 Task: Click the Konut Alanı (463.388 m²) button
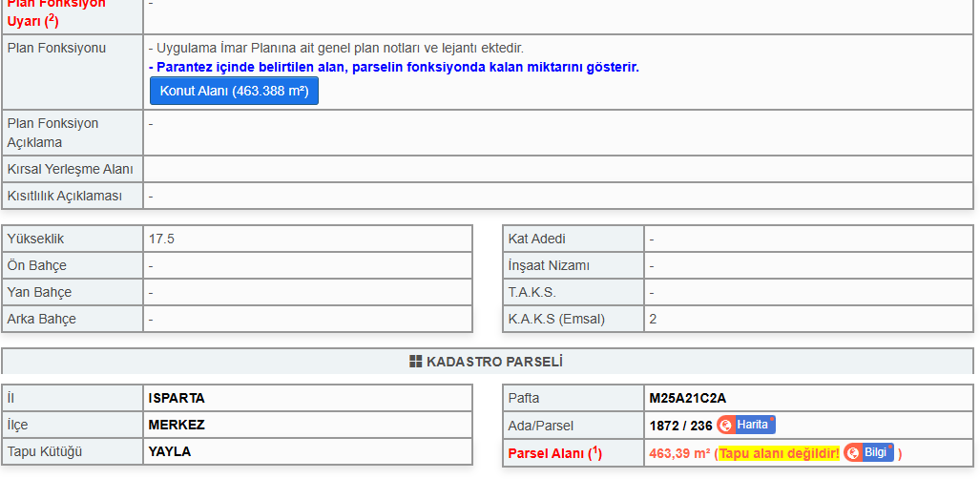234,91
